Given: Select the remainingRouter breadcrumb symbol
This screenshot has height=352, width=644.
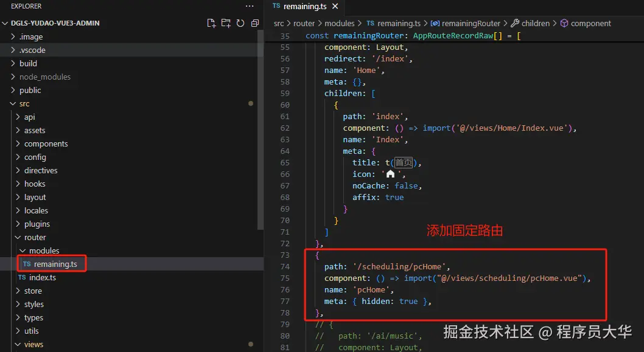Looking at the screenshot, I should click(x=466, y=23).
